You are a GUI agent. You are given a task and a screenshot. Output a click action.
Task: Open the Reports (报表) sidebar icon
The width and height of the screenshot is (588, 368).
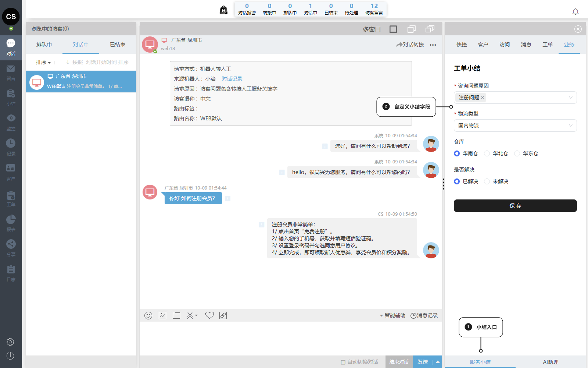pos(11,223)
